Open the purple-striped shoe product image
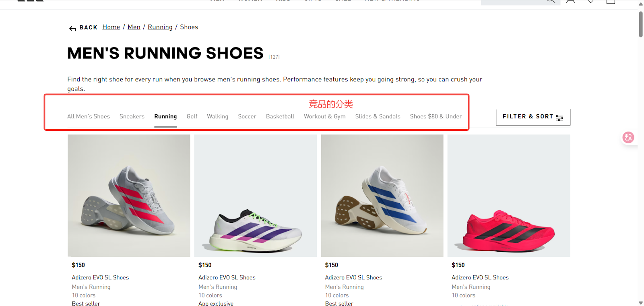Image resolution: width=644 pixels, height=306 pixels. [256, 196]
